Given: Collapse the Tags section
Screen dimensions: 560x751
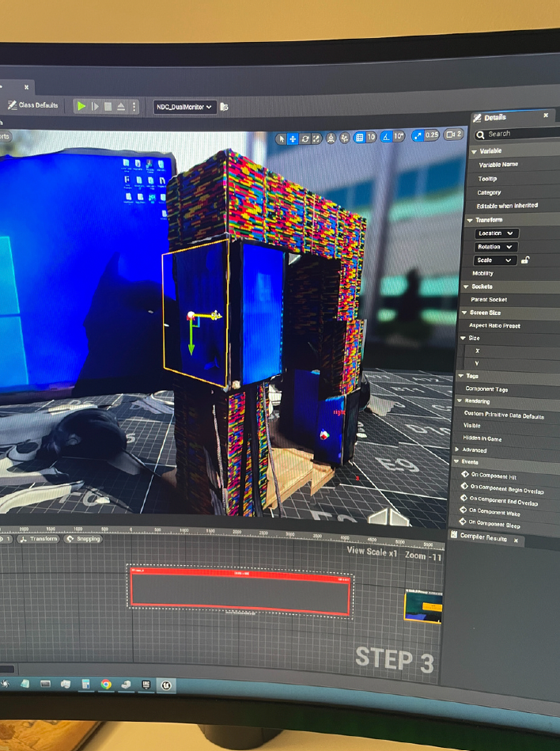Looking at the screenshot, I should pyautogui.click(x=461, y=376).
